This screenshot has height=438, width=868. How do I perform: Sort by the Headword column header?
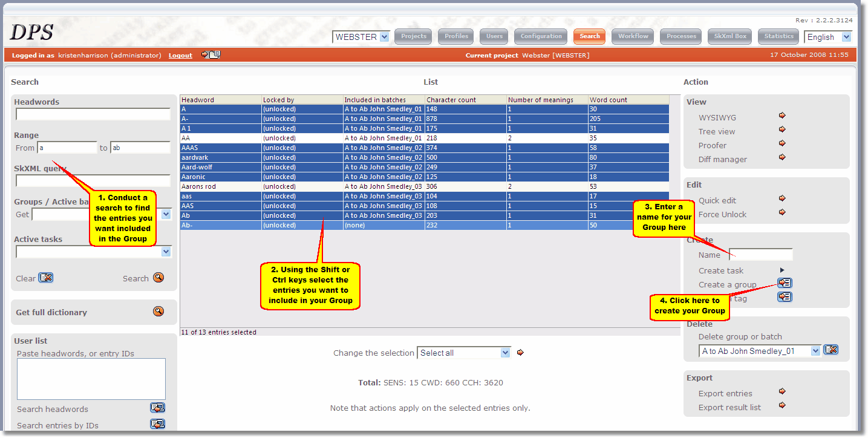221,100
